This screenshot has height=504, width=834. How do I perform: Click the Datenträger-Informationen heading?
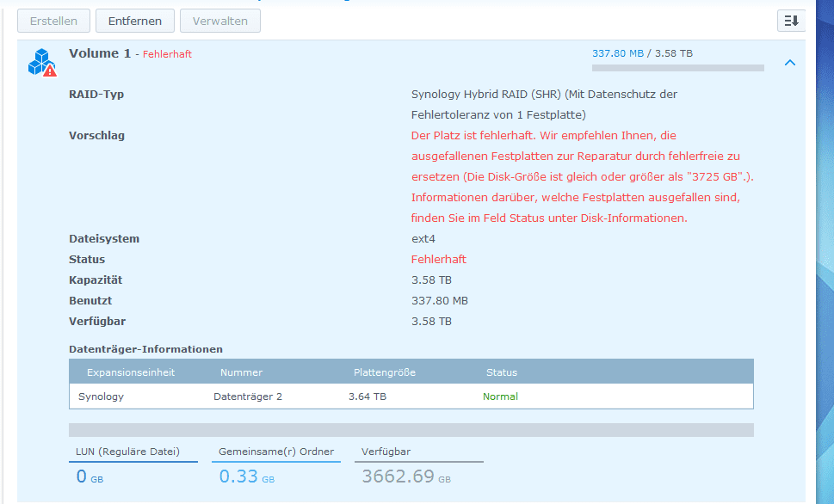point(145,349)
